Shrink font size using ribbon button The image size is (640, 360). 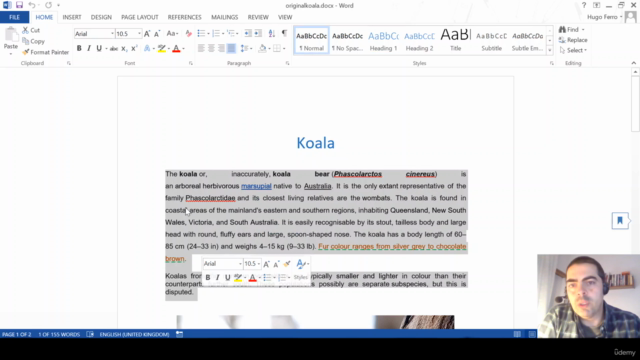(x=157, y=34)
